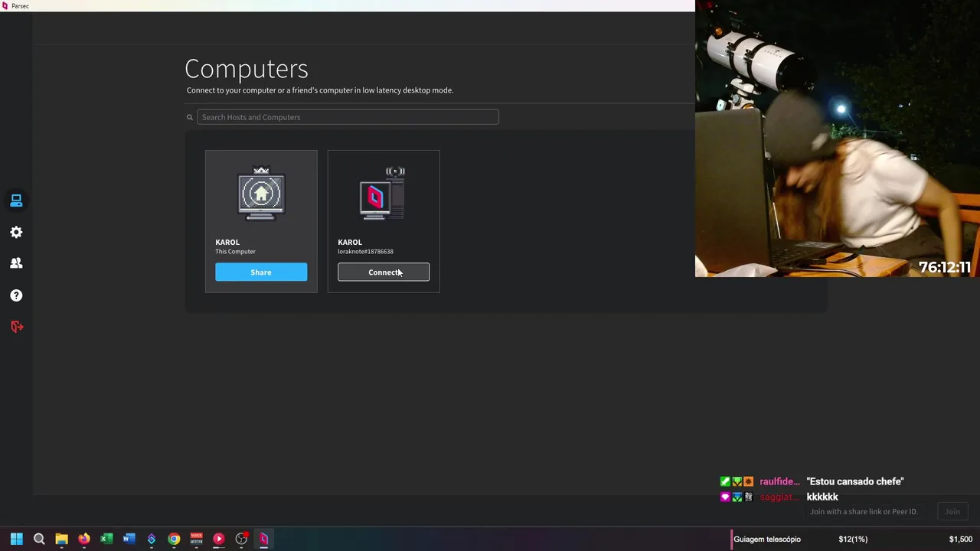Click the 'This Computer' label under KAROL
Image resolution: width=980 pixels, height=551 pixels.
(235, 252)
